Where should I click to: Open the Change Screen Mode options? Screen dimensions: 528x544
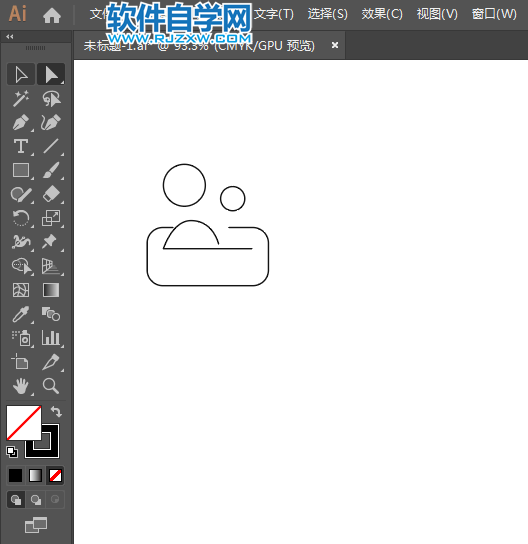(x=36, y=525)
